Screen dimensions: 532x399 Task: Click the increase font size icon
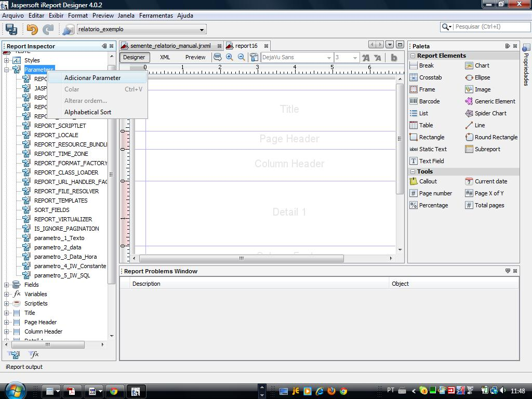tap(366, 58)
